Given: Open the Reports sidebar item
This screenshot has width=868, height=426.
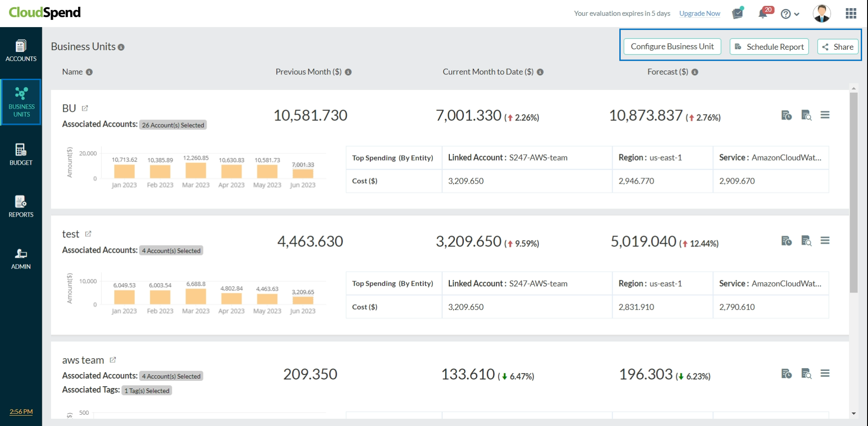Looking at the screenshot, I should pyautogui.click(x=21, y=207).
